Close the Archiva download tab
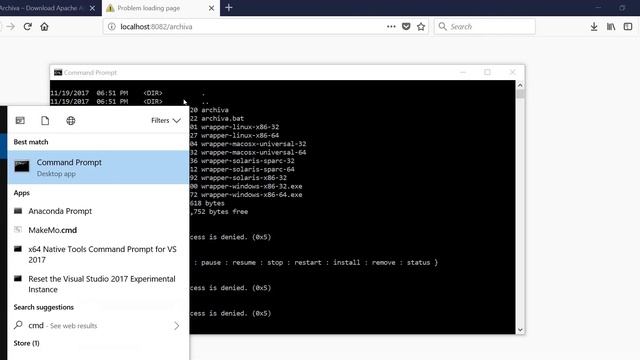Image resolution: width=640 pixels, height=360 pixels. point(92,8)
